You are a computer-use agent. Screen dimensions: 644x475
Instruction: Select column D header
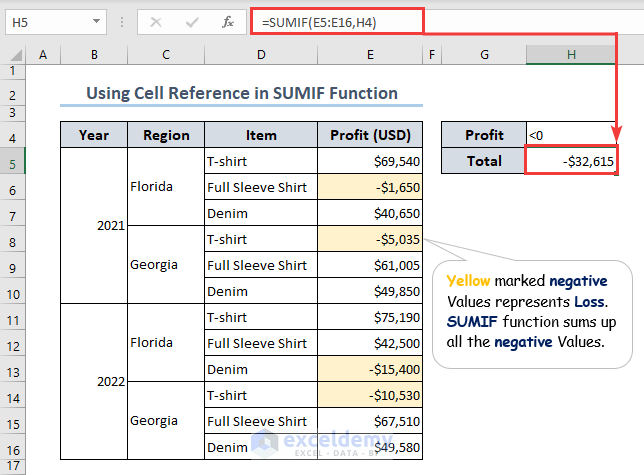pyautogui.click(x=260, y=54)
